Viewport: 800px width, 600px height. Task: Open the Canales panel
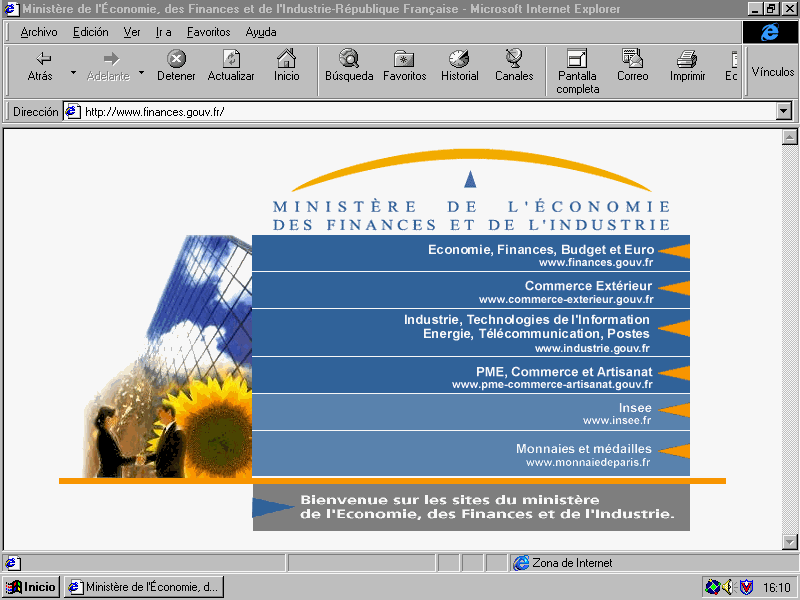pos(514,66)
